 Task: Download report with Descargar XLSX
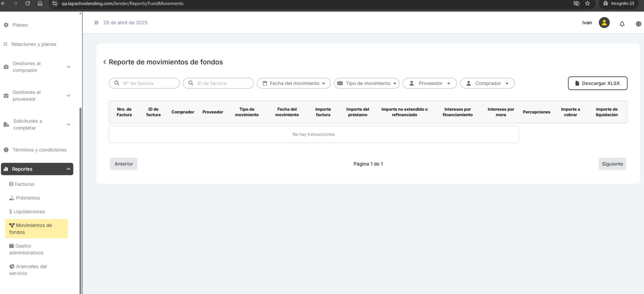tap(597, 83)
